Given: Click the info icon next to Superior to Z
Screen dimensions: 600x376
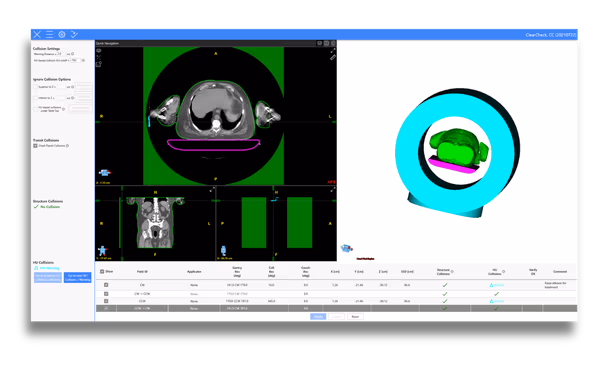Looking at the screenshot, I should point(73,87).
